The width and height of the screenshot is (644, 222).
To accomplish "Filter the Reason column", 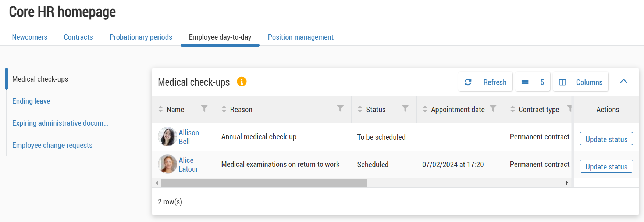I will click(339, 109).
